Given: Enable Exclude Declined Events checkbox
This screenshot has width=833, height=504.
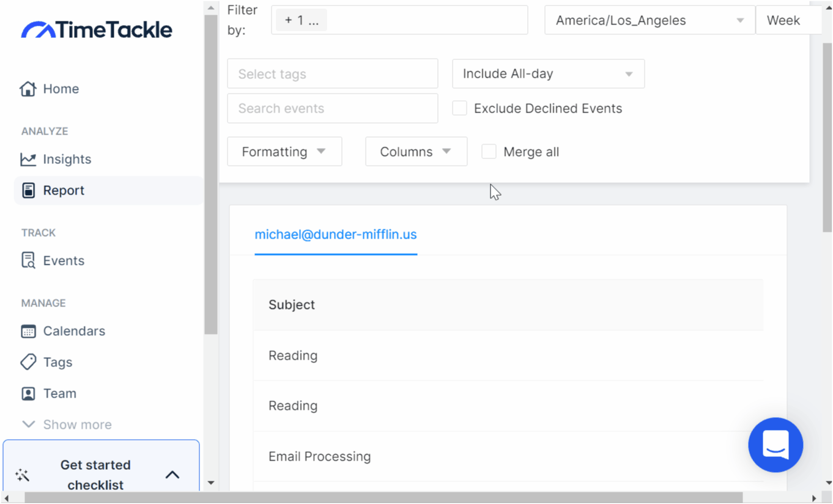Looking at the screenshot, I should click(459, 108).
